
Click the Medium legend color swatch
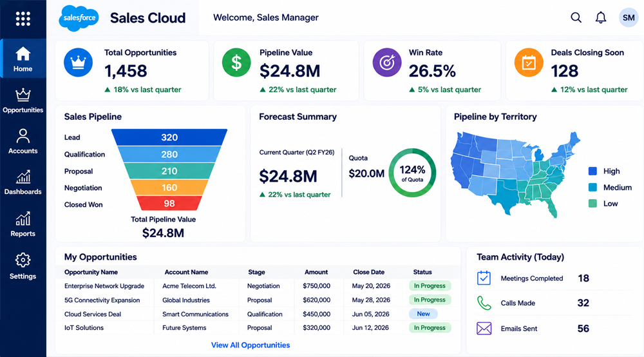click(592, 188)
